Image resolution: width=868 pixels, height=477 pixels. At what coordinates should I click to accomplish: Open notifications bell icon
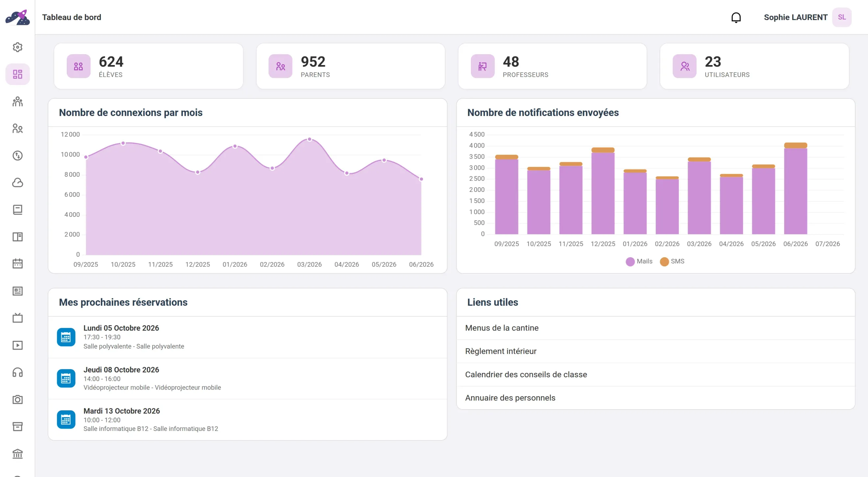coord(736,17)
